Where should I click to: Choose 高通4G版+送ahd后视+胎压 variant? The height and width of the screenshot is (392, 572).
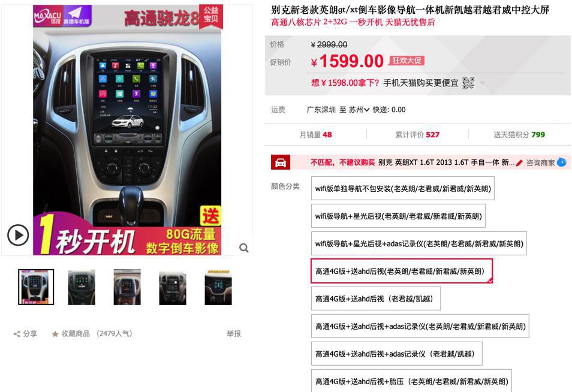(411, 381)
